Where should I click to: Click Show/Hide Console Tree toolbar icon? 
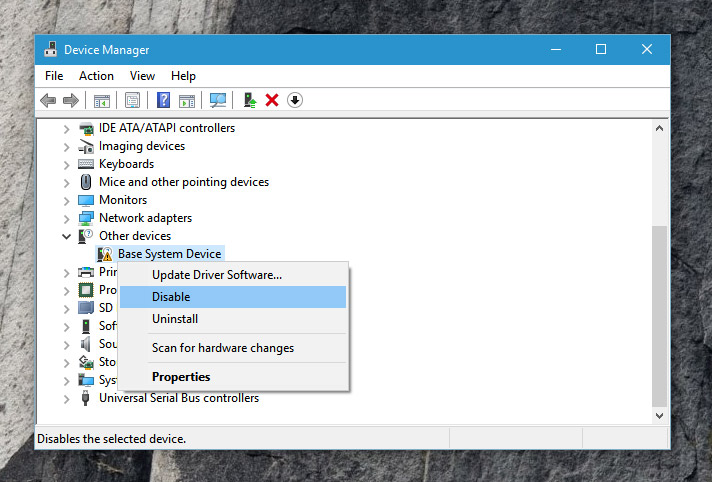pos(101,100)
